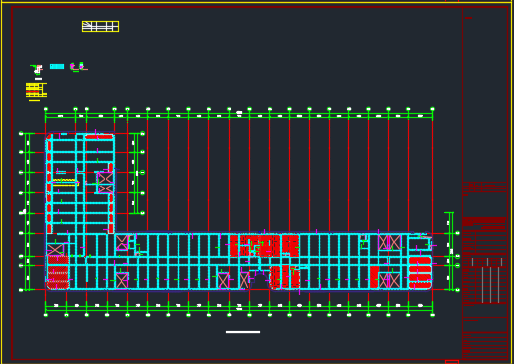
Task: Click the white title bar beneath the floor plan
Action: pos(243,332)
